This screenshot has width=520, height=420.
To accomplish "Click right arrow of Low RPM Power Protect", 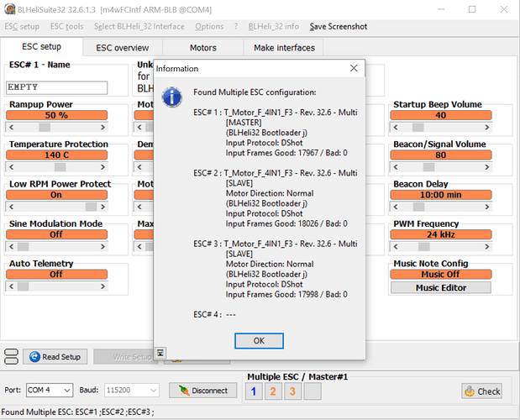I will (102, 207).
